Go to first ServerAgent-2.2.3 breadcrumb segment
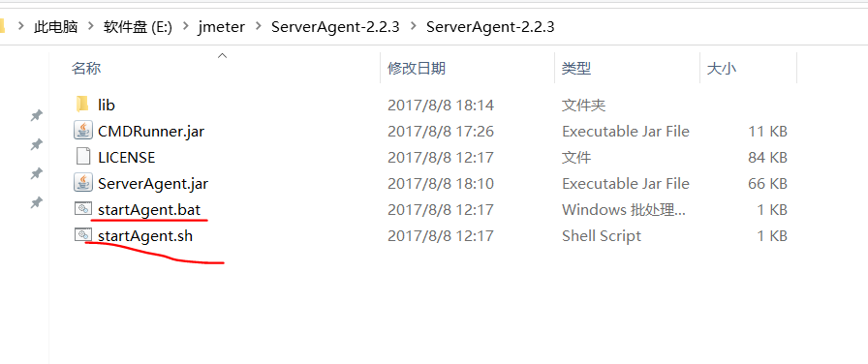Viewport: 868px width, 364px height. 335,26
